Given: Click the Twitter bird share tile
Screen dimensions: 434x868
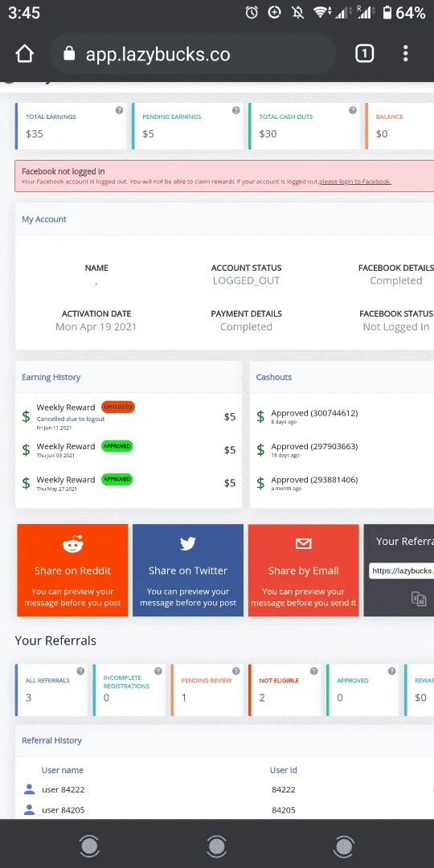Looking at the screenshot, I should click(x=188, y=570).
